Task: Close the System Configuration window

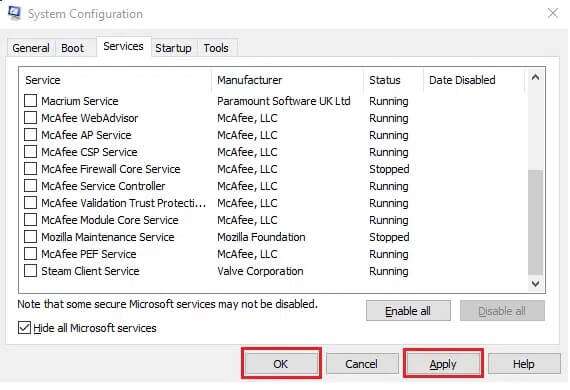Action: click(553, 13)
